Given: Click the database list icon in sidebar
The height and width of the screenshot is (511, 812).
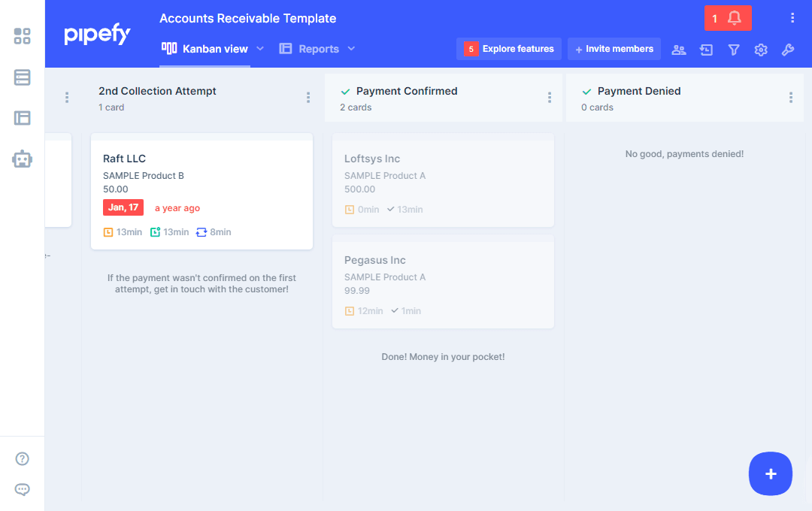Looking at the screenshot, I should click(x=23, y=77).
